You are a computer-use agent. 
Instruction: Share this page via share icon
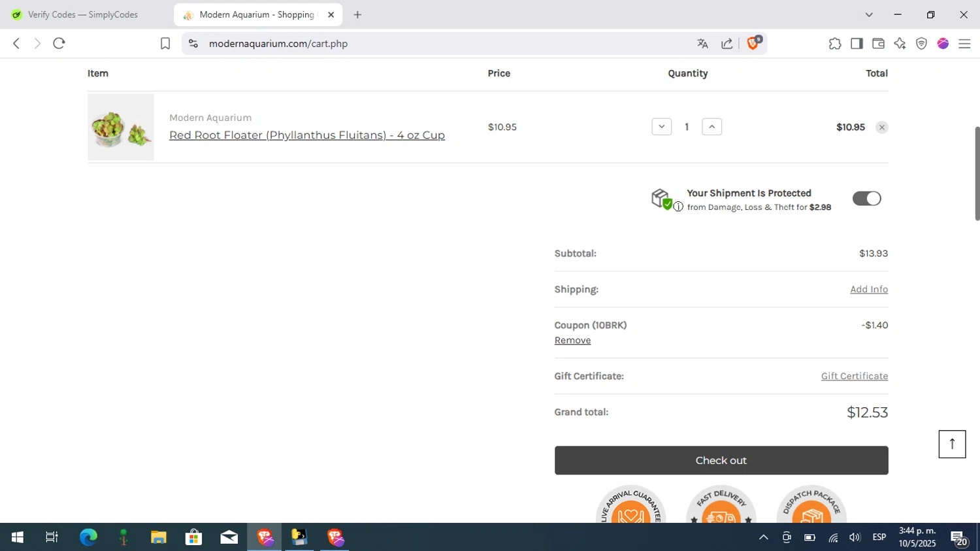[x=727, y=43]
